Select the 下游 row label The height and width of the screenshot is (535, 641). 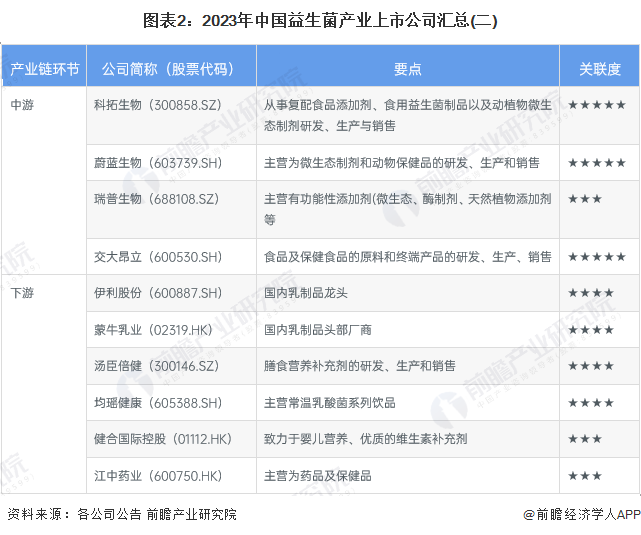pyautogui.click(x=22, y=293)
